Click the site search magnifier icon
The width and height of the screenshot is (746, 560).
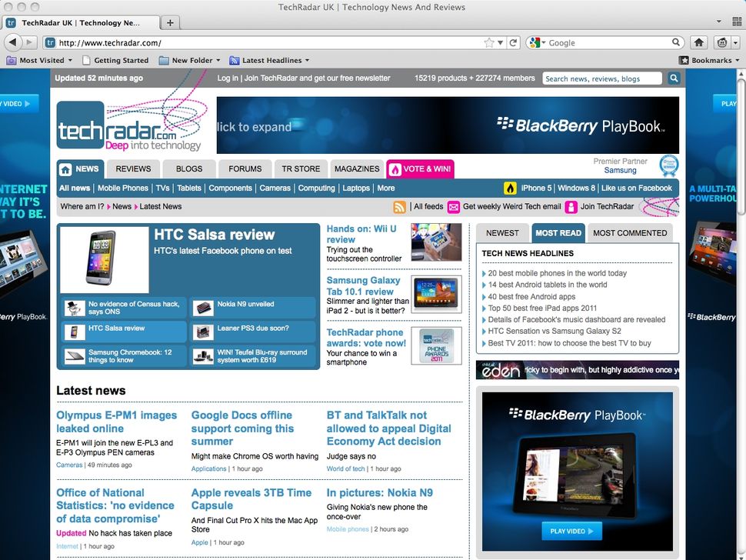673,78
